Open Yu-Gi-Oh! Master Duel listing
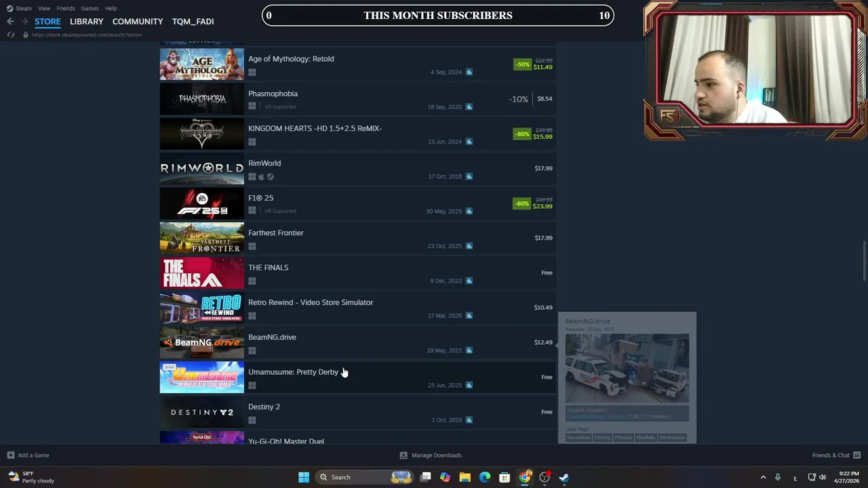Screen dimensions: 868x488 (357, 438)
